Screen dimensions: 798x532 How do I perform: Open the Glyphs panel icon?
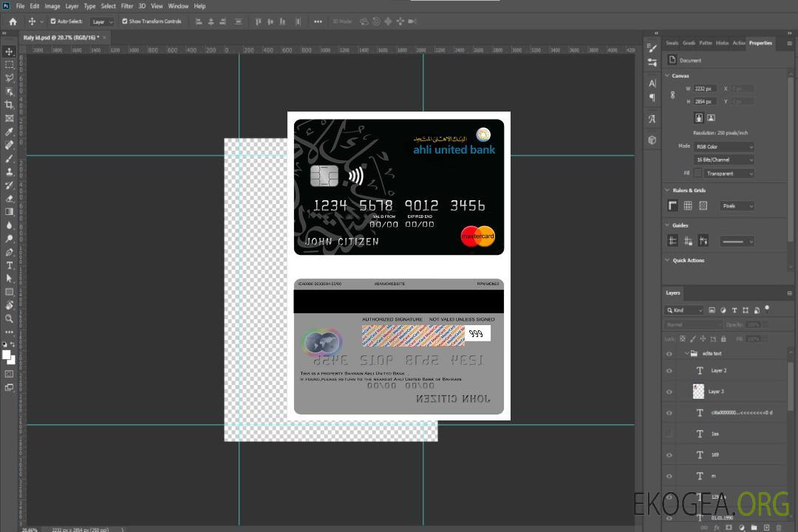click(x=652, y=119)
